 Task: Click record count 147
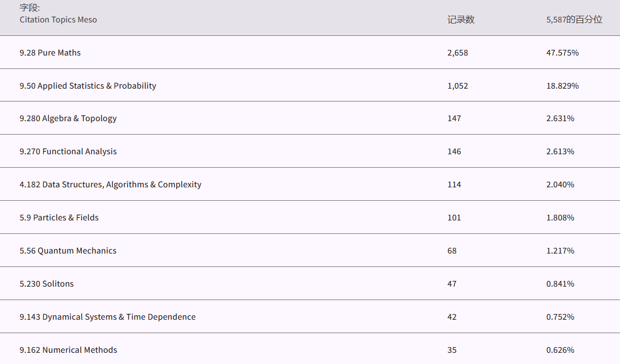click(454, 118)
